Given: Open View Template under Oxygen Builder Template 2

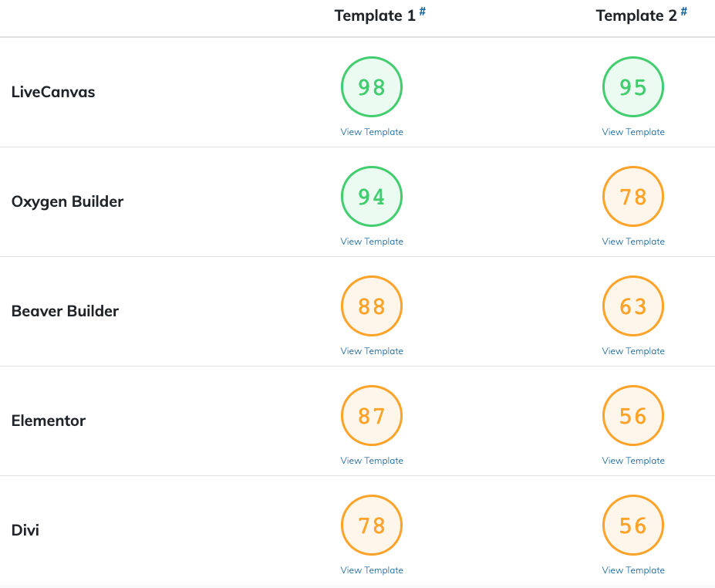Looking at the screenshot, I should click(633, 242).
